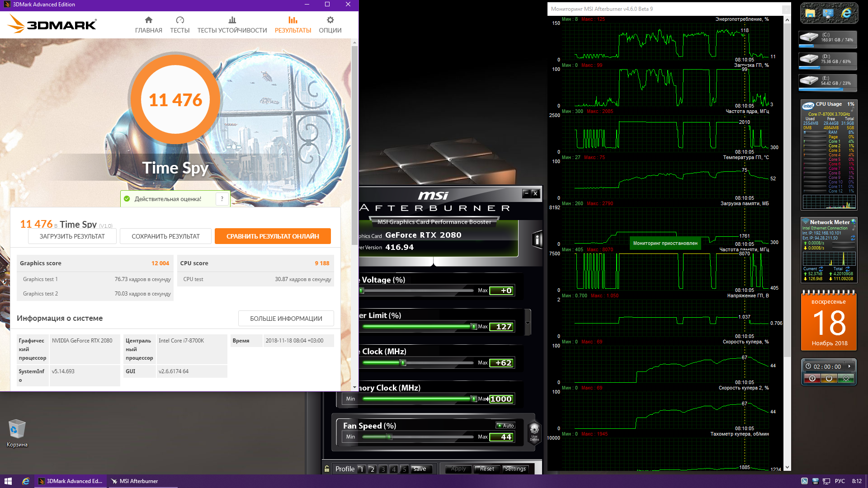Click the User Define fan gear icon

point(534,431)
